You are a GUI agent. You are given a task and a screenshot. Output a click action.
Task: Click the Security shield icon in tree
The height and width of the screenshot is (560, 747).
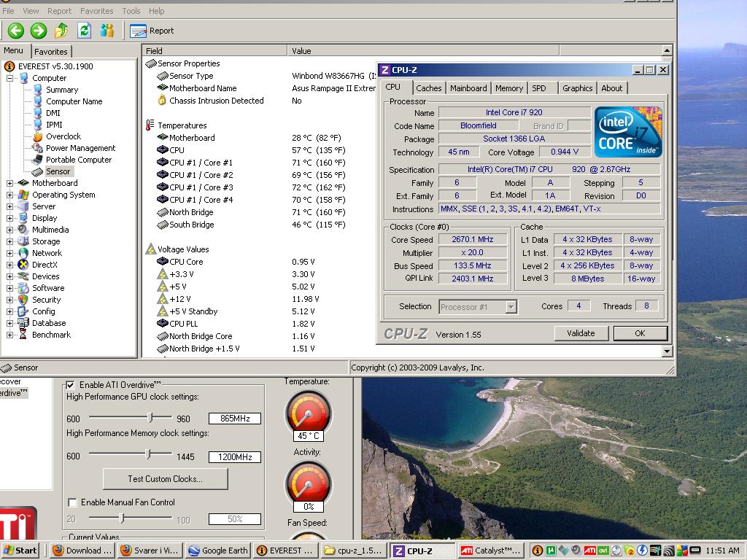click(23, 300)
